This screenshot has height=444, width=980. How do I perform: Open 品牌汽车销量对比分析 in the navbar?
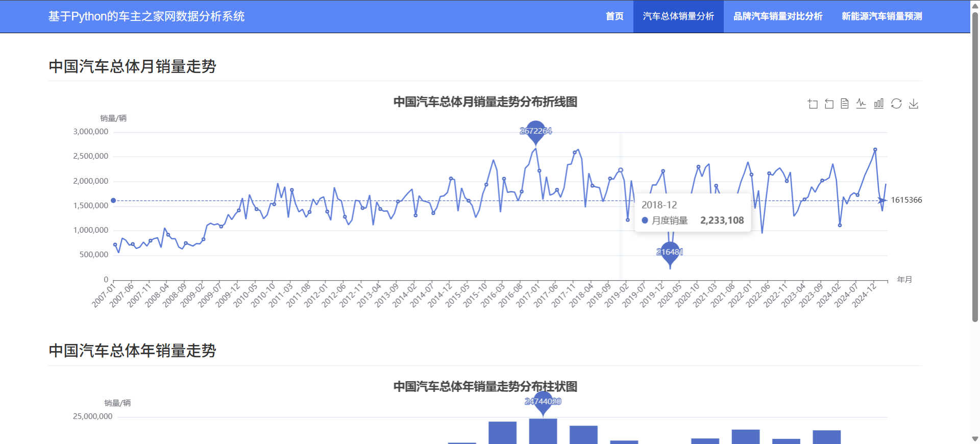coord(778,16)
